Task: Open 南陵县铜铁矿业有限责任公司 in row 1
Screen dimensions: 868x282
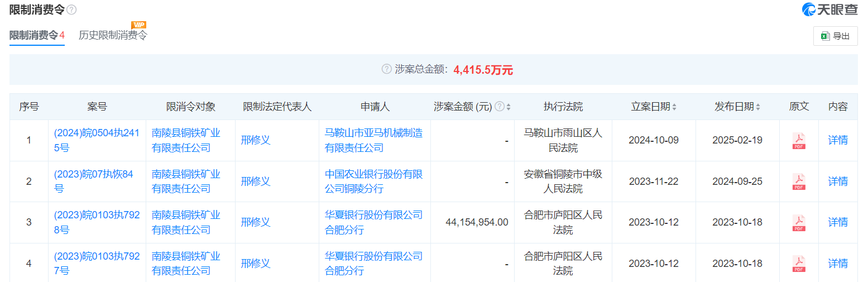Action: 186,140
